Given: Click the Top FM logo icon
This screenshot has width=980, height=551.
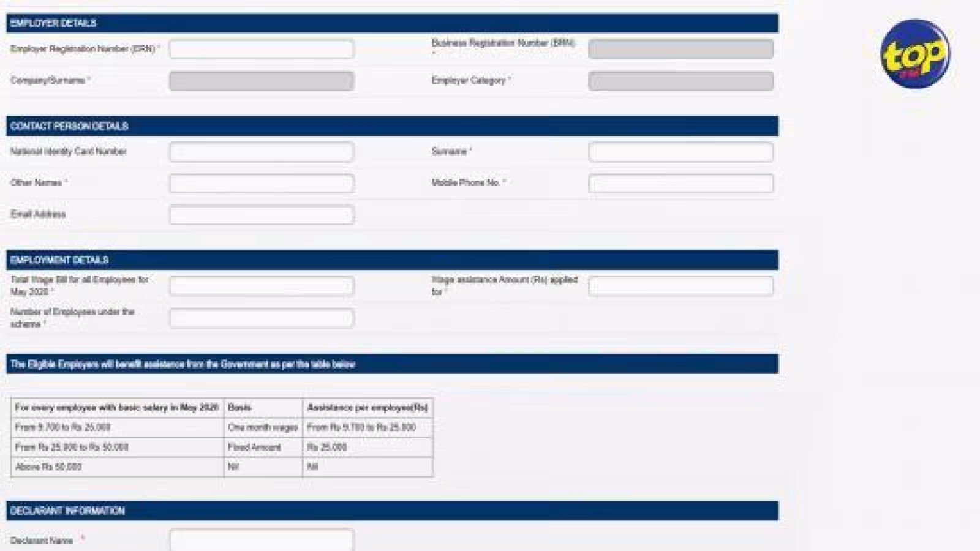Looking at the screenshot, I should (x=915, y=53).
